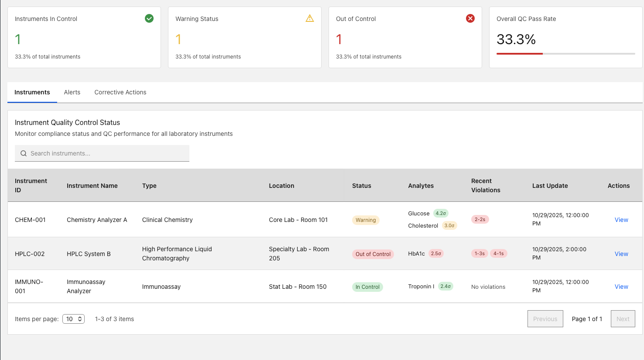644x360 pixels.
Task: Click the Out of Control status badge
Action: coord(373,254)
